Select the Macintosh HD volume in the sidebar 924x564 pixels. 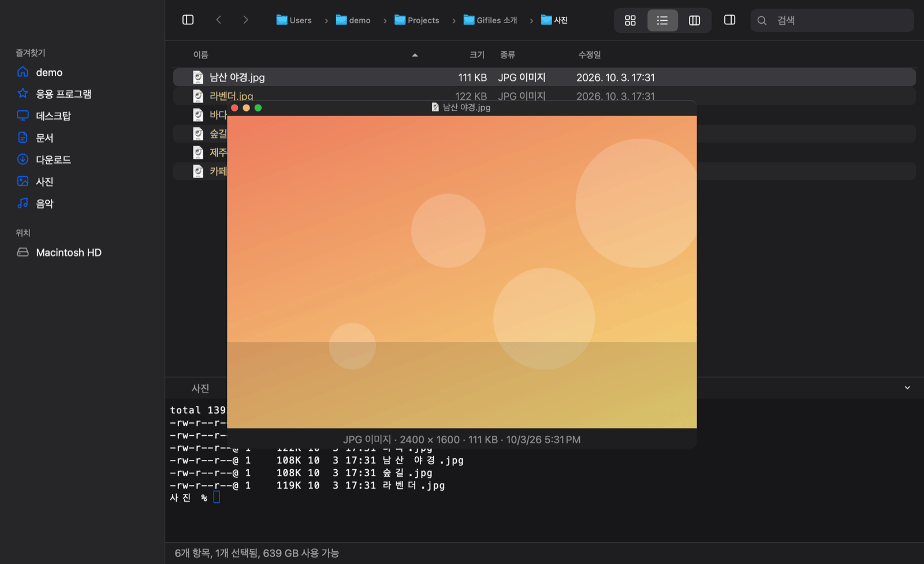click(x=69, y=253)
